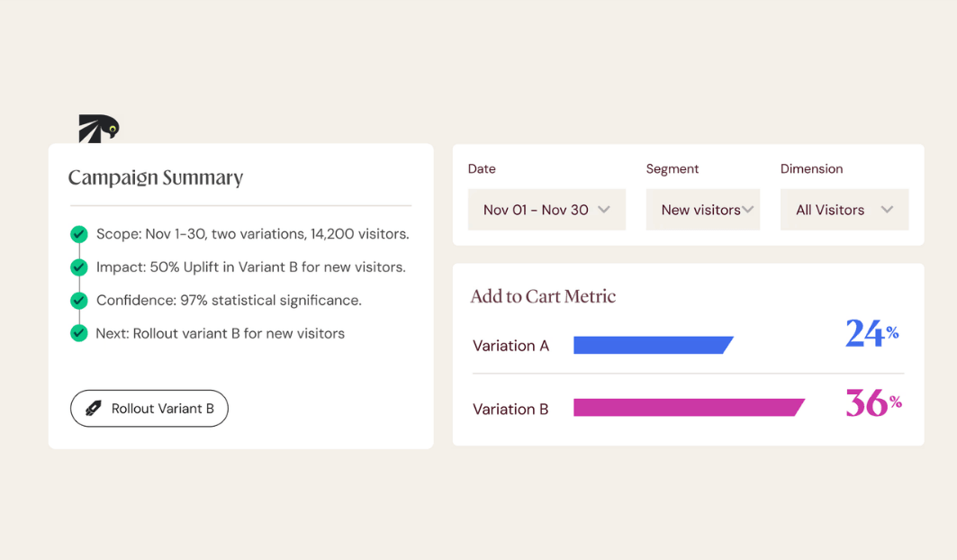Image resolution: width=957 pixels, height=560 pixels.
Task: Click the Dimension filter label
Action: click(812, 169)
